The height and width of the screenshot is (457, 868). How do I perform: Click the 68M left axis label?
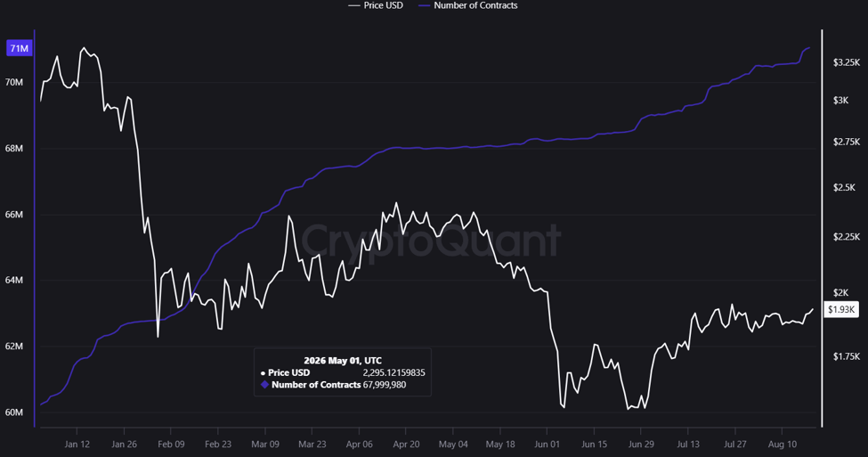(14, 149)
